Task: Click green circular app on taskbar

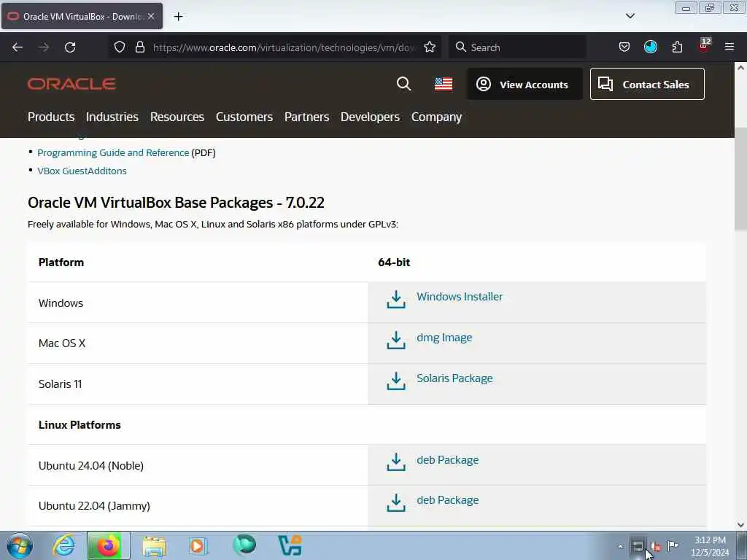Action: tap(244, 545)
